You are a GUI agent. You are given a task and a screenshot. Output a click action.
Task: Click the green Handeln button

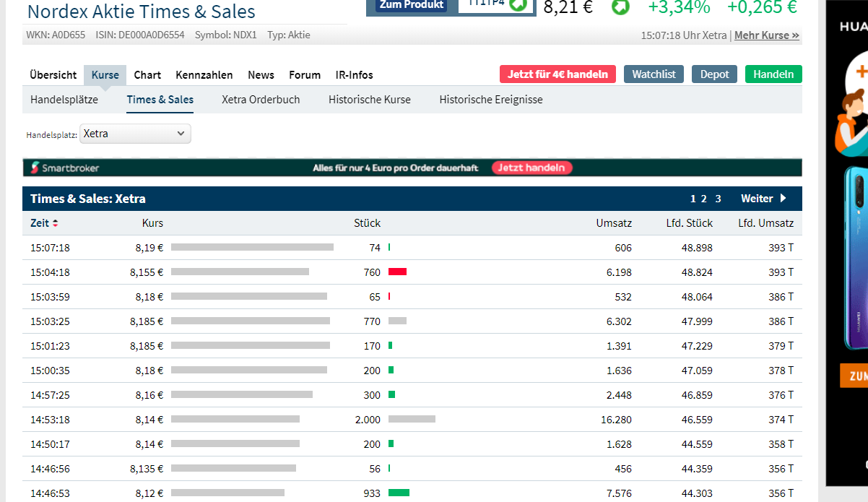click(773, 74)
